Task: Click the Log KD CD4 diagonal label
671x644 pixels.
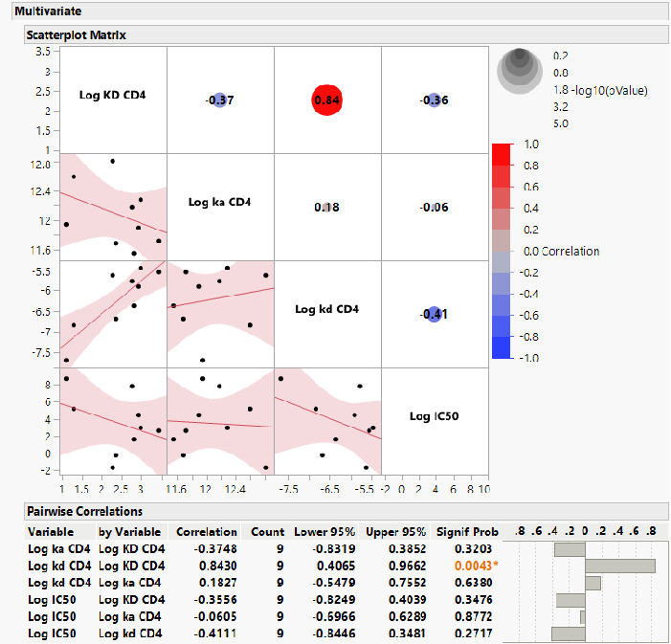Action: click(x=112, y=95)
